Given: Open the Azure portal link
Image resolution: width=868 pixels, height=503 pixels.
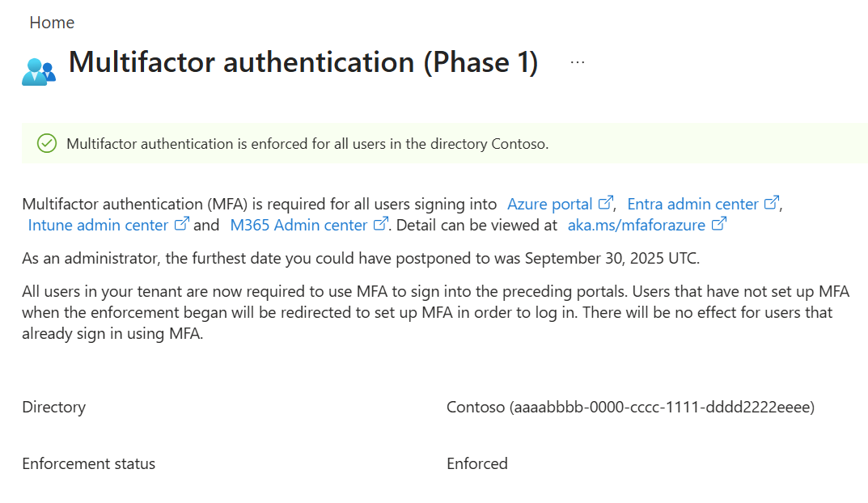Looking at the screenshot, I should tap(554, 204).
